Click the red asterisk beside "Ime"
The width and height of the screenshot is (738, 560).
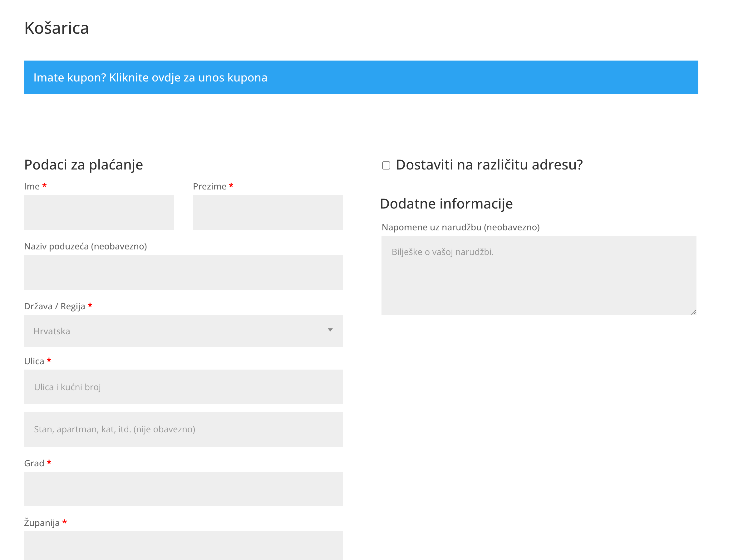pyautogui.click(x=45, y=185)
